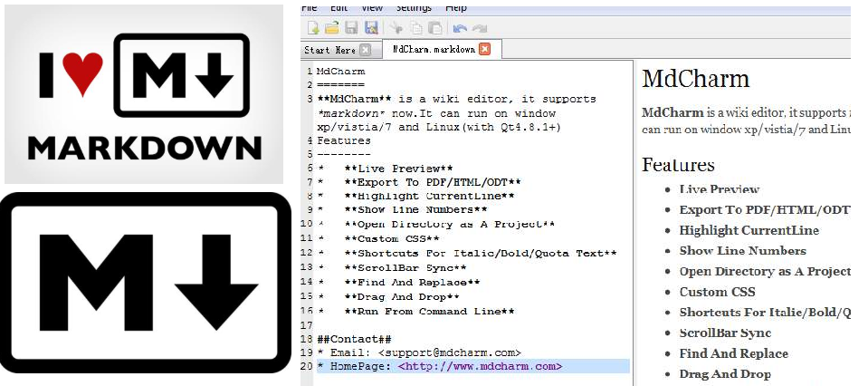Screen dimensions: 868x386
Task: Click the support@mdcharm.com email text
Action: coord(450,352)
